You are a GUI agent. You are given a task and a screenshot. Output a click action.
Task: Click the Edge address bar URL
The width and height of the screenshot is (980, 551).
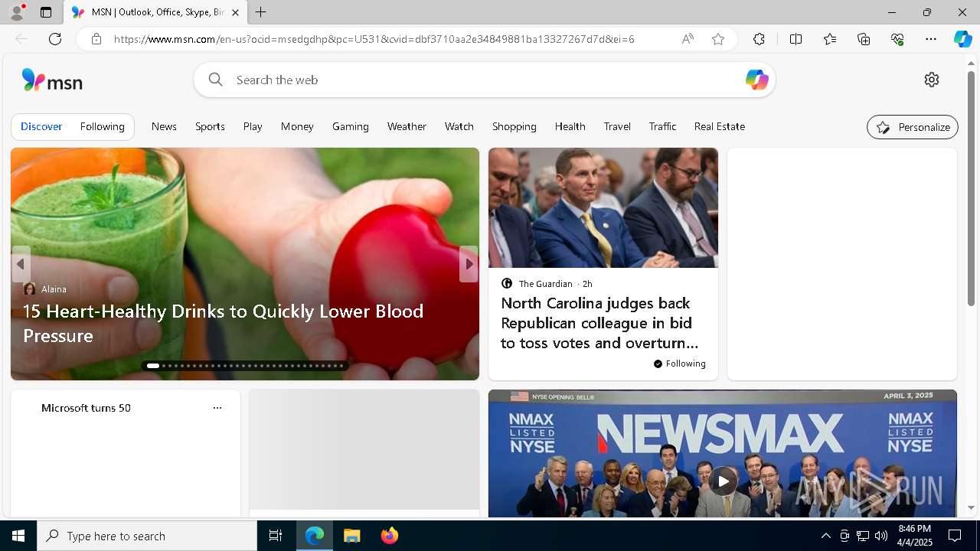(374, 39)
